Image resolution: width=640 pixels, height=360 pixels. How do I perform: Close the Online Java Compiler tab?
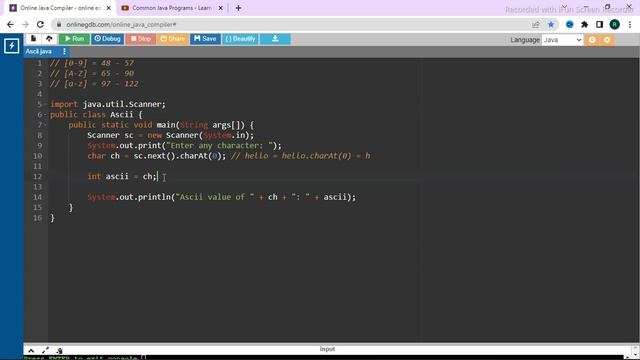pos(109,8)
